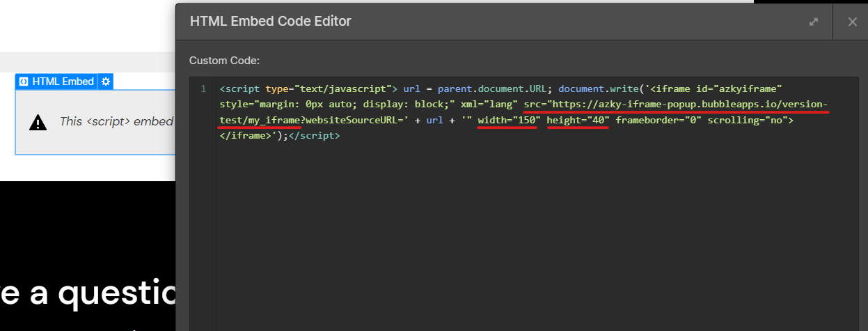Close the HTML Embed Code Editor
The width and height of the screenshot is (868, 331).
[852, 22]
